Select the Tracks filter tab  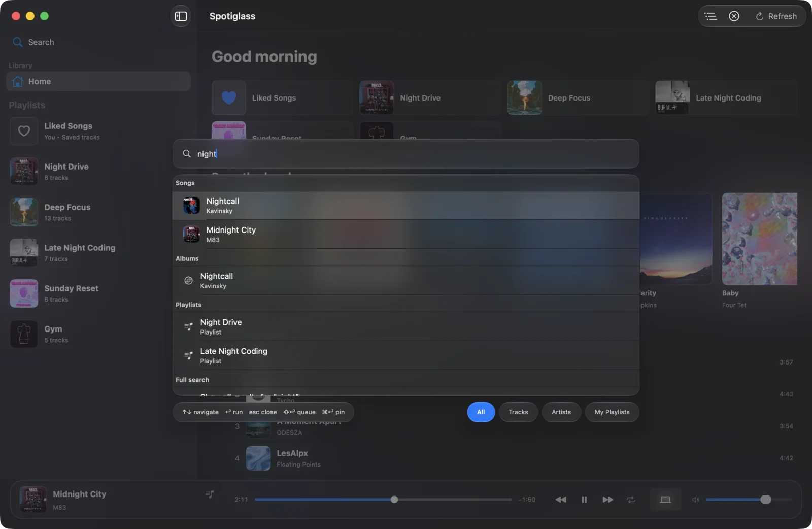pyautogui.click(x=518, y=412)
